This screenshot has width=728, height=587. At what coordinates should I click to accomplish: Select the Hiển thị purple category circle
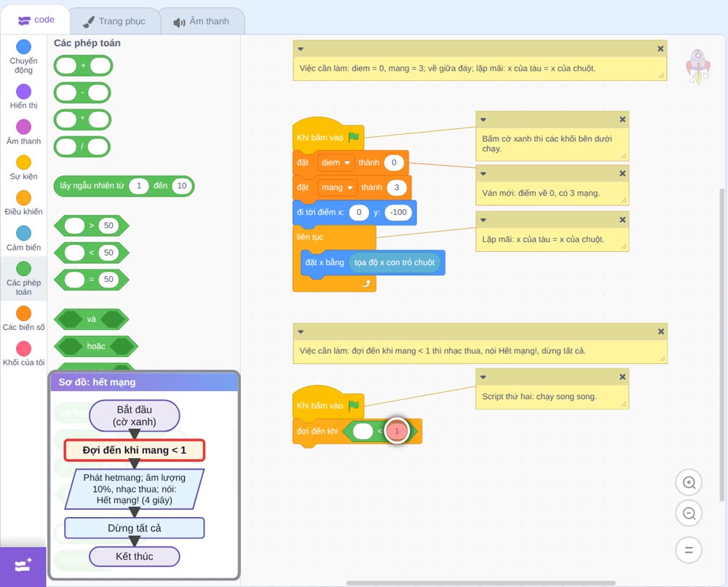(x=23, y=92)
